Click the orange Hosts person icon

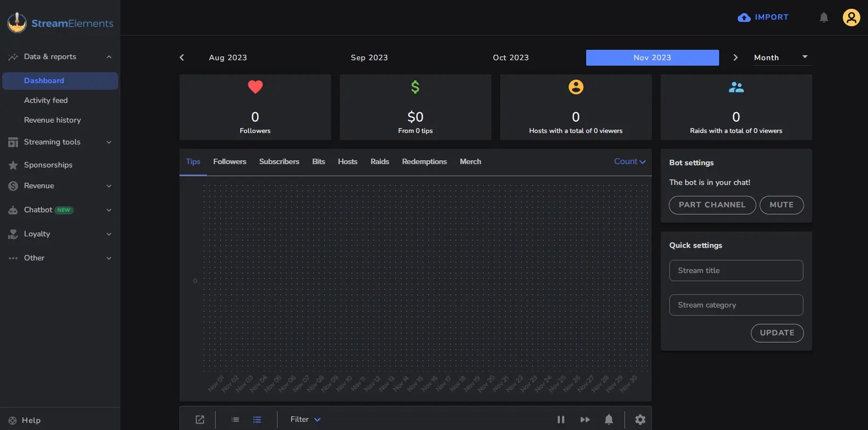coord(576,87)
